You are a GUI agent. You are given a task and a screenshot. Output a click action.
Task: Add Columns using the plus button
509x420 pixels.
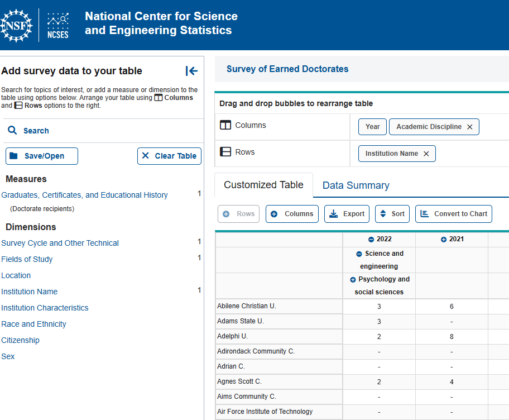pos(292,214)
